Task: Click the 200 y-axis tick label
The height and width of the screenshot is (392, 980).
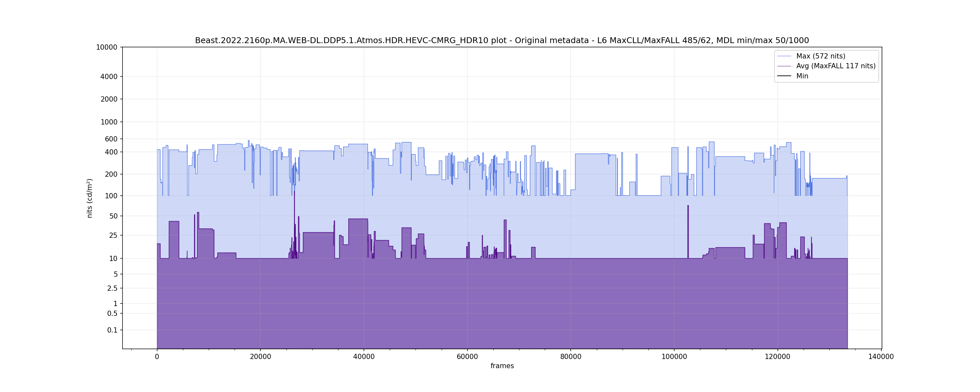Action: coord(111,174)
